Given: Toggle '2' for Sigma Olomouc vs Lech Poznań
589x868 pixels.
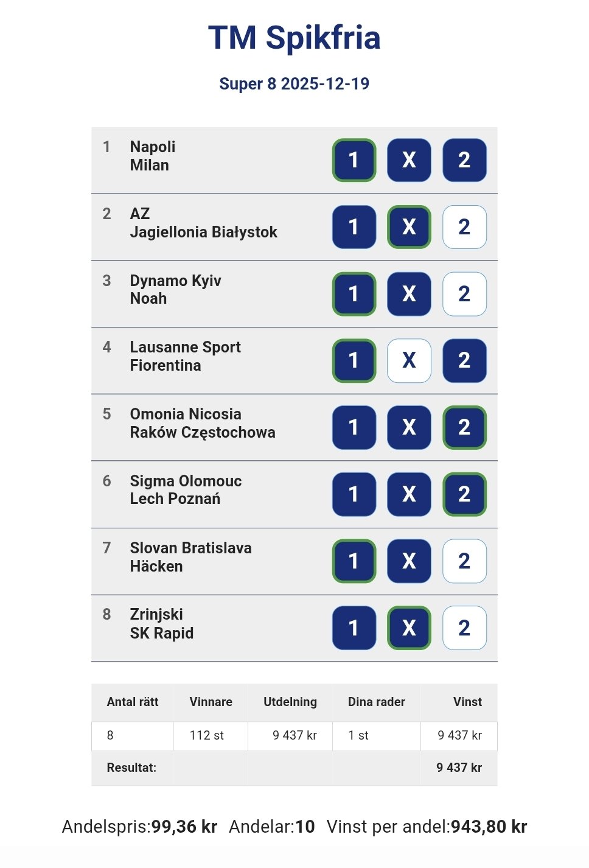Looking at the screenshot, I should click(x=464, y=494).
